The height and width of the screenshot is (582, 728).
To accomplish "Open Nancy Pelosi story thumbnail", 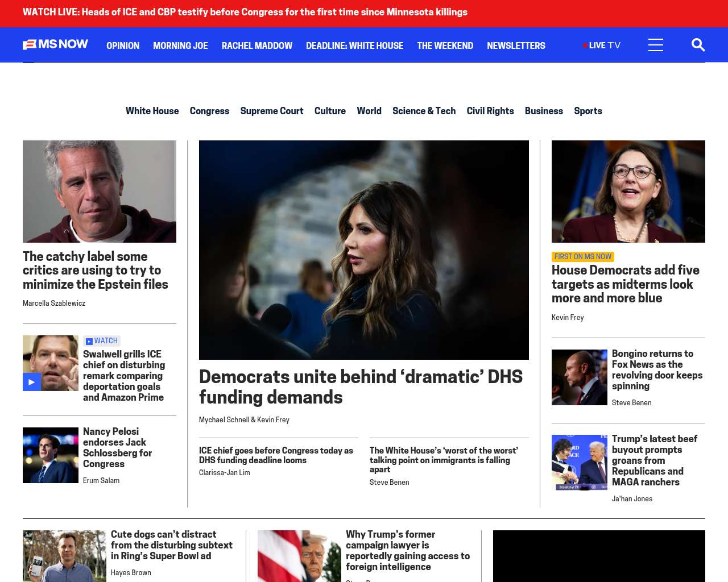I will 51,455.
